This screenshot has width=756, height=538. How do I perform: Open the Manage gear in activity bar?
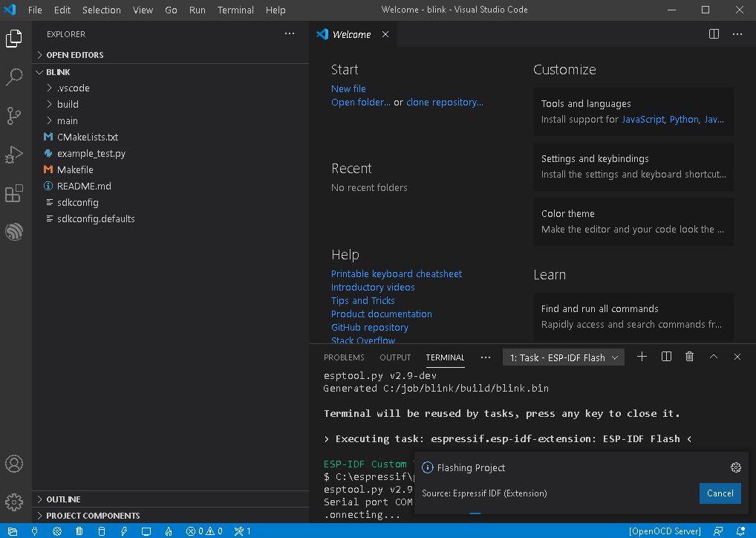click(x=14, y=502)
